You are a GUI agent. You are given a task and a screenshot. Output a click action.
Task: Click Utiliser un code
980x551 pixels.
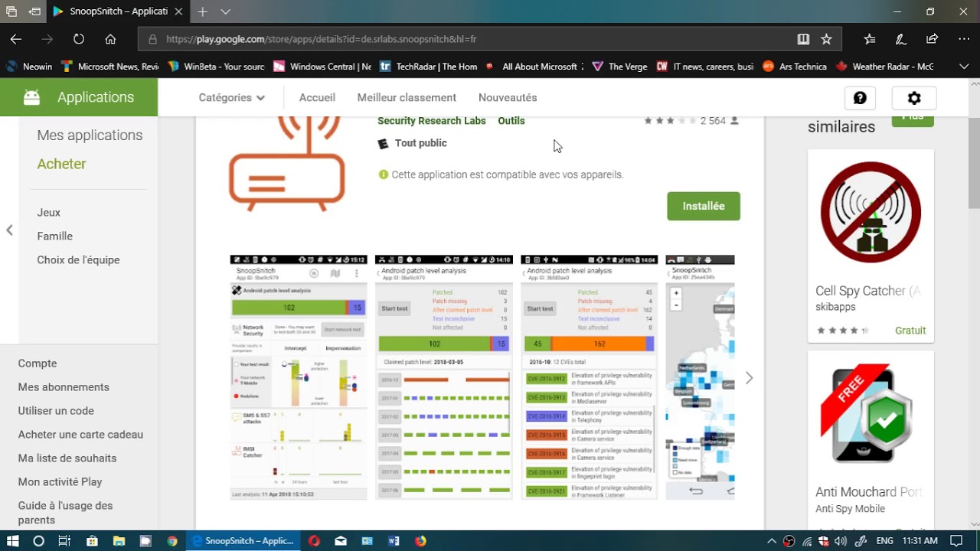coord(56,411)
